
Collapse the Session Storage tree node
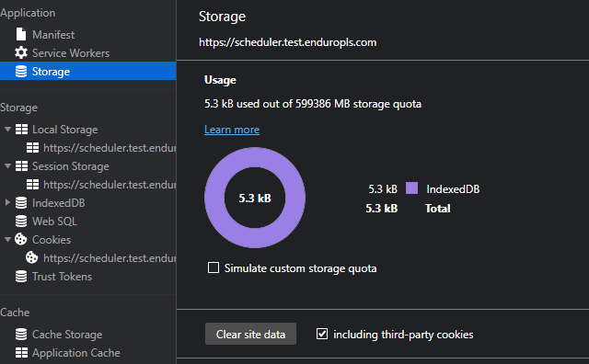(x=7, y=165)
